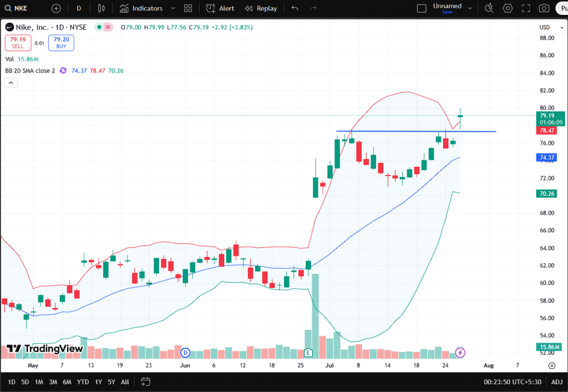Select the 1M time range
The width and height of the screenshot is (568, 392).
click(x=39, y=382)
